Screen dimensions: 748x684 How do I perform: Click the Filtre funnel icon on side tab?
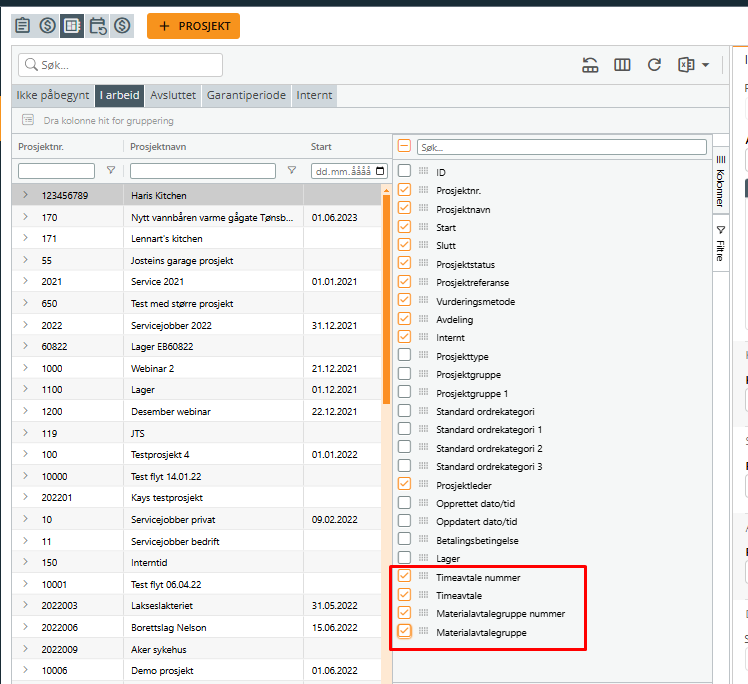721,230
